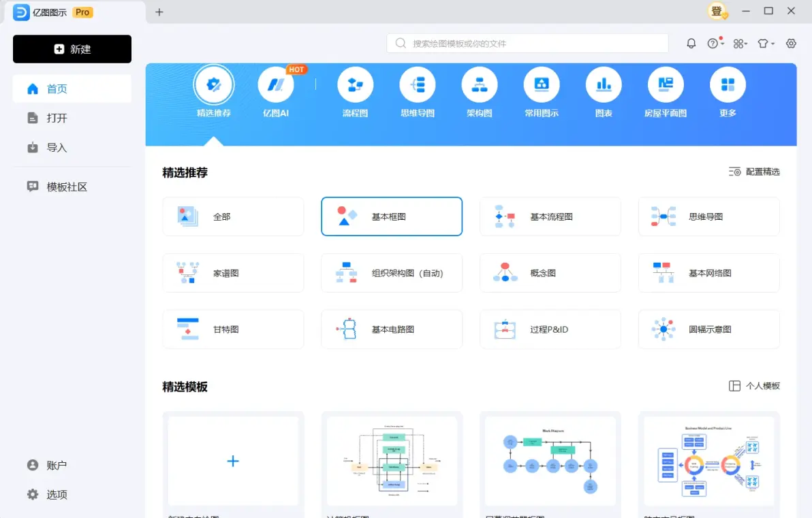Click the black 新建 button

point(72,49)
